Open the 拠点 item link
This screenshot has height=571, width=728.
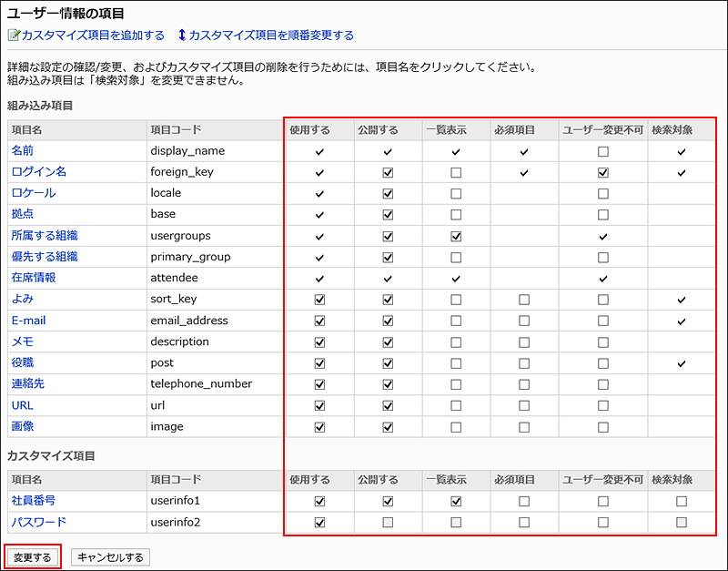22,214
